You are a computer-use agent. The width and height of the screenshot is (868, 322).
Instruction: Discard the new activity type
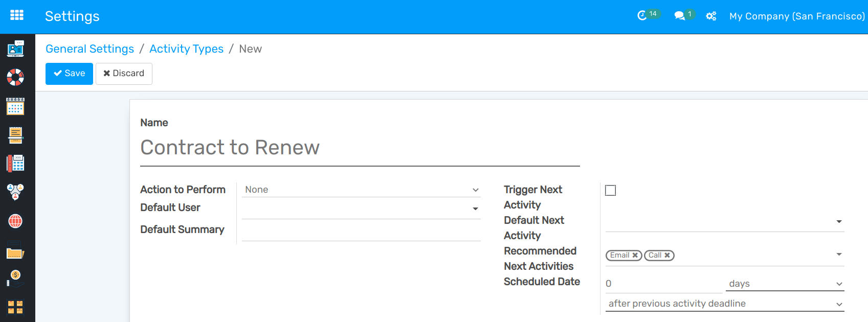coord(124,74)
